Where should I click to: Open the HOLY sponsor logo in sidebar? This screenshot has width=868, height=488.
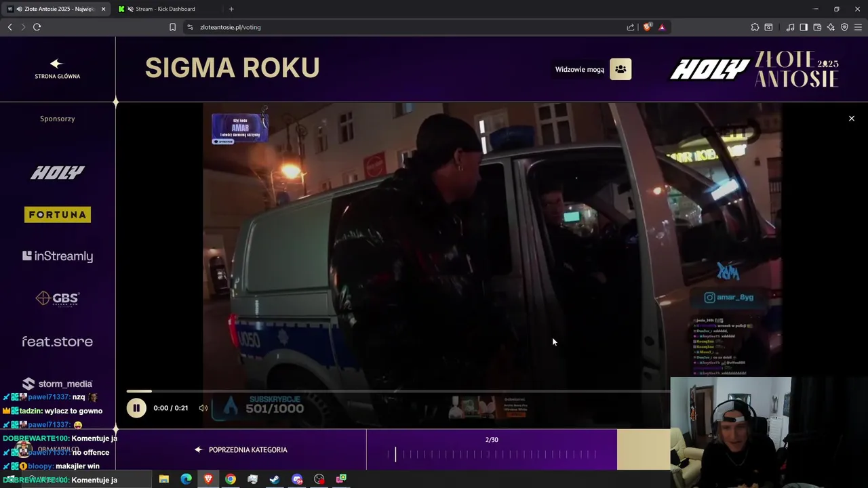57,173
